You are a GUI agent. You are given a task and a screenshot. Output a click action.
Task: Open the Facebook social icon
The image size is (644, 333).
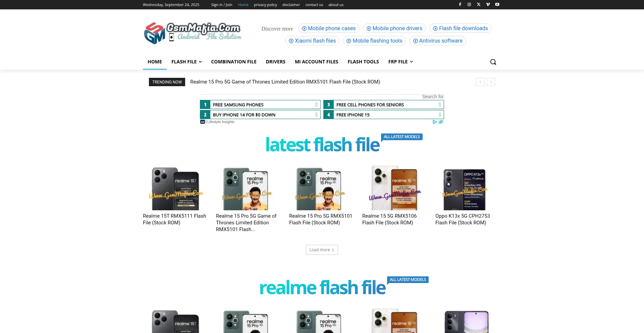pyautogui.click(x=460, y=4)
